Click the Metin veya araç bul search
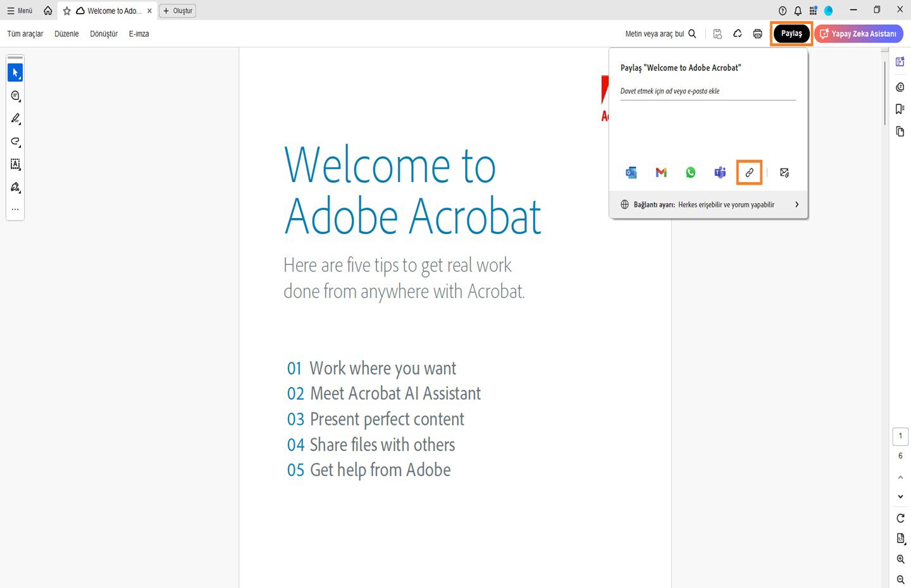 coord(660,34)
